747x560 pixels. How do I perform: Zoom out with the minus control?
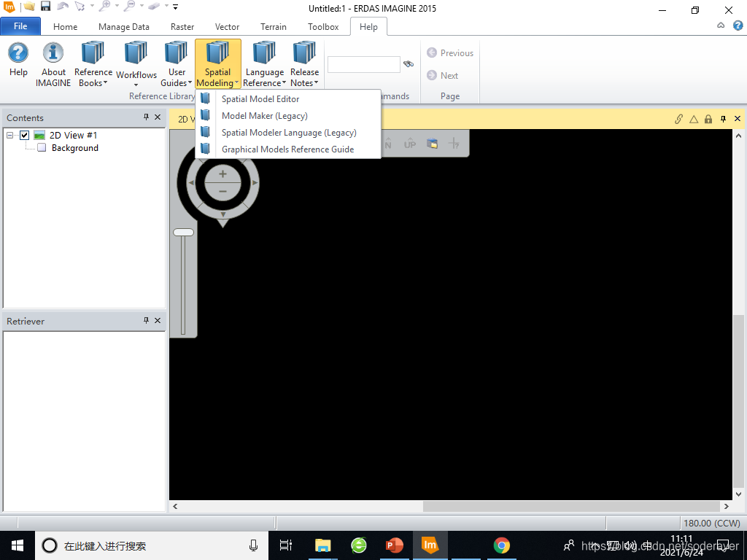click(222, 192)
